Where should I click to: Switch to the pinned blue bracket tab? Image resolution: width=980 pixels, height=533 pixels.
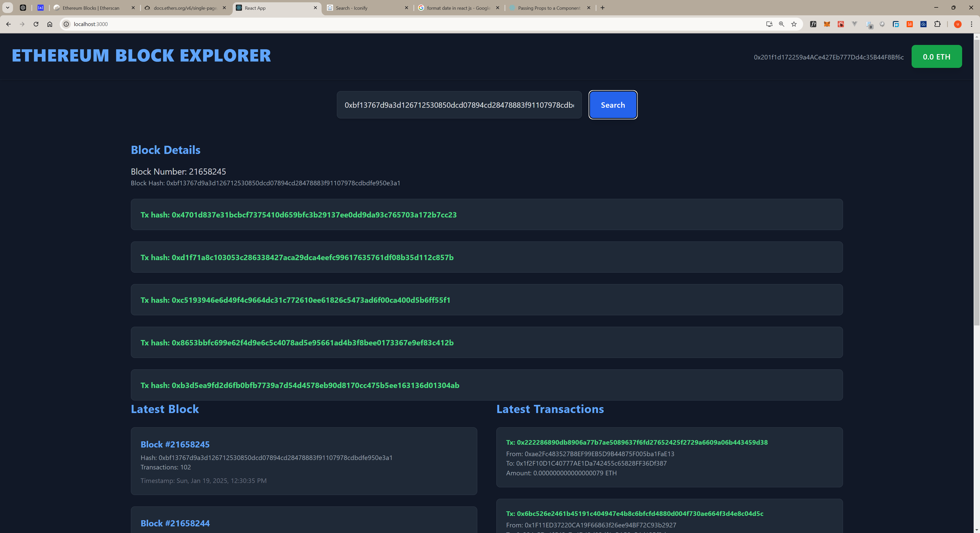(40, 8)
